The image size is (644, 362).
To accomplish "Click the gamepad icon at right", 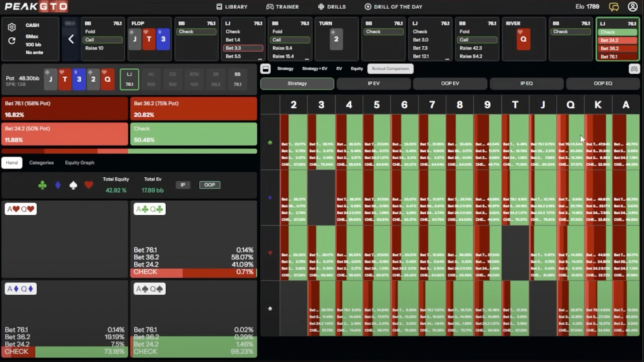I will (x=634, y=69).
